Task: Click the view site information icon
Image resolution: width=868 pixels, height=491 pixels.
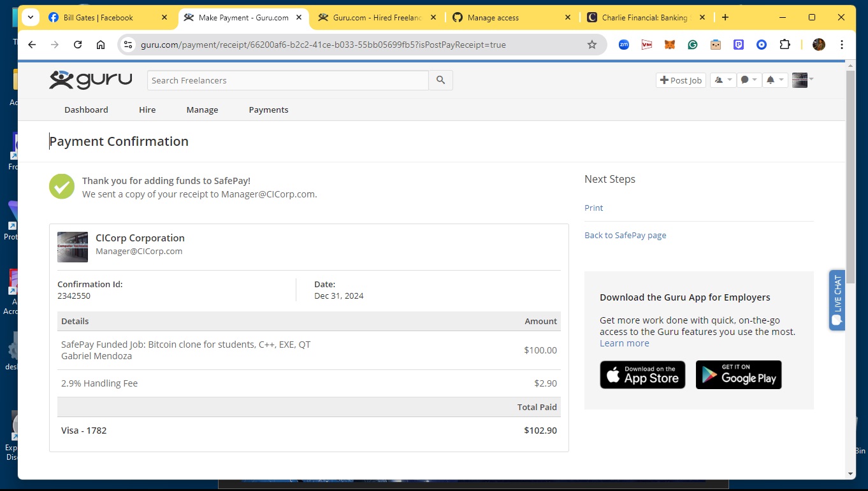Action: tap(128, 45)
